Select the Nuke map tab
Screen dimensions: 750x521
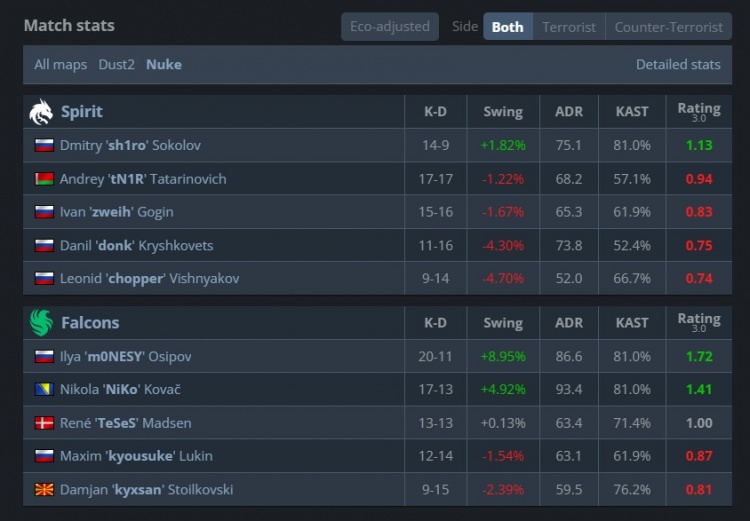(164, 64)
